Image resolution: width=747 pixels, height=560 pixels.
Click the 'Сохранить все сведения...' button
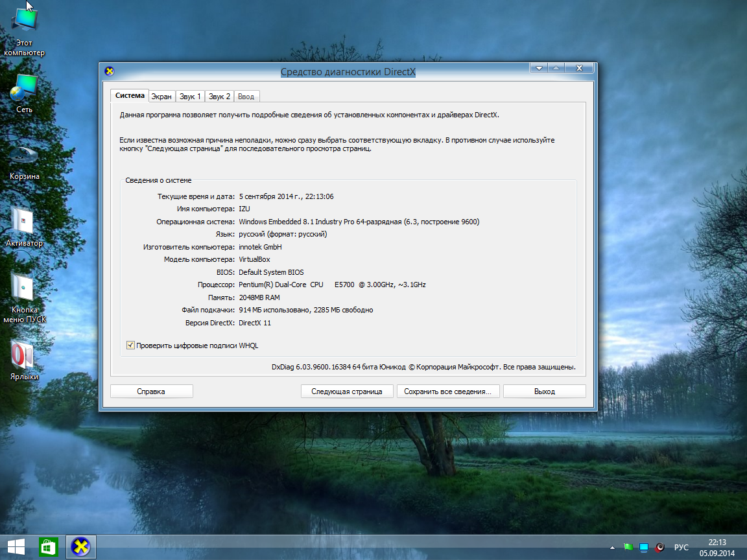[447, 391]
